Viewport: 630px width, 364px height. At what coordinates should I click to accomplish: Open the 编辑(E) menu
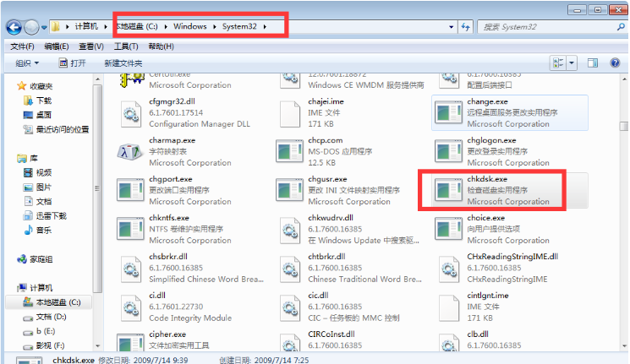tap(57, 46)
